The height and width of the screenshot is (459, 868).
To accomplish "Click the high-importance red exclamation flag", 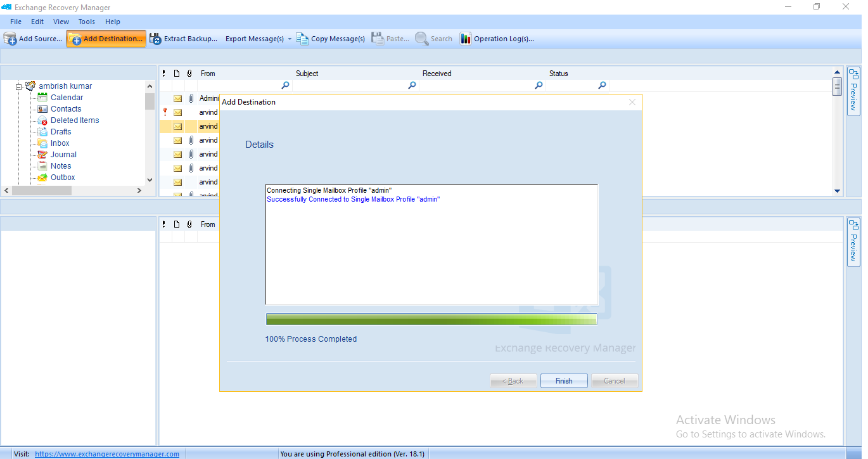I will 165,112.
